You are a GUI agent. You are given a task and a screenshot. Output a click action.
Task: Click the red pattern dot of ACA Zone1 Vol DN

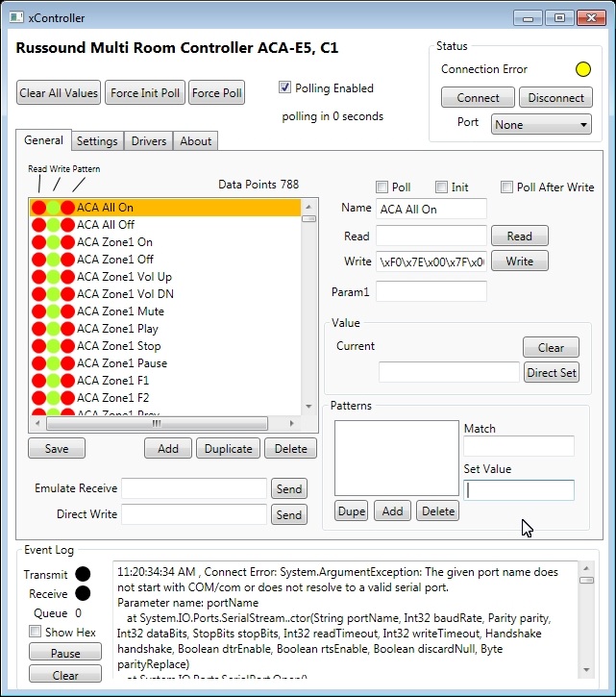[67, 294]
